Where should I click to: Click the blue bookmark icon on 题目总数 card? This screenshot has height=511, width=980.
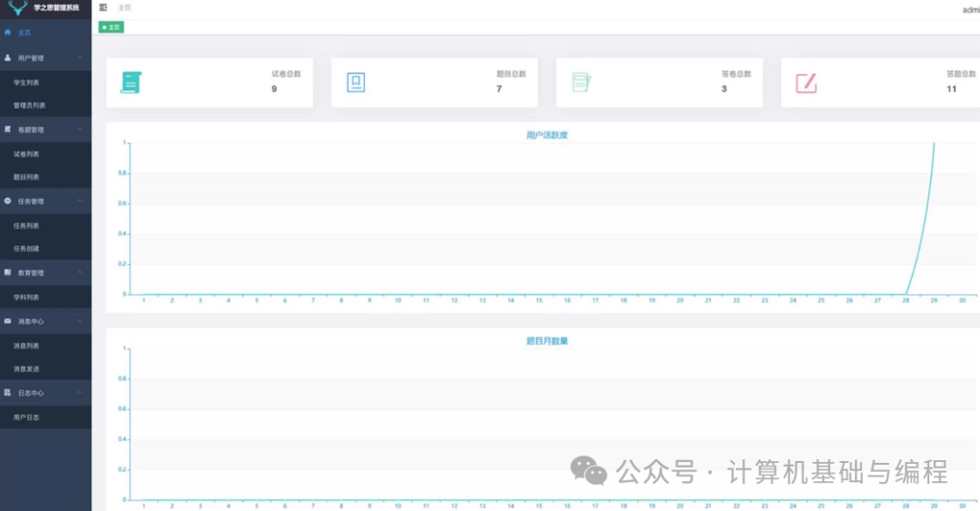(357, 83)
